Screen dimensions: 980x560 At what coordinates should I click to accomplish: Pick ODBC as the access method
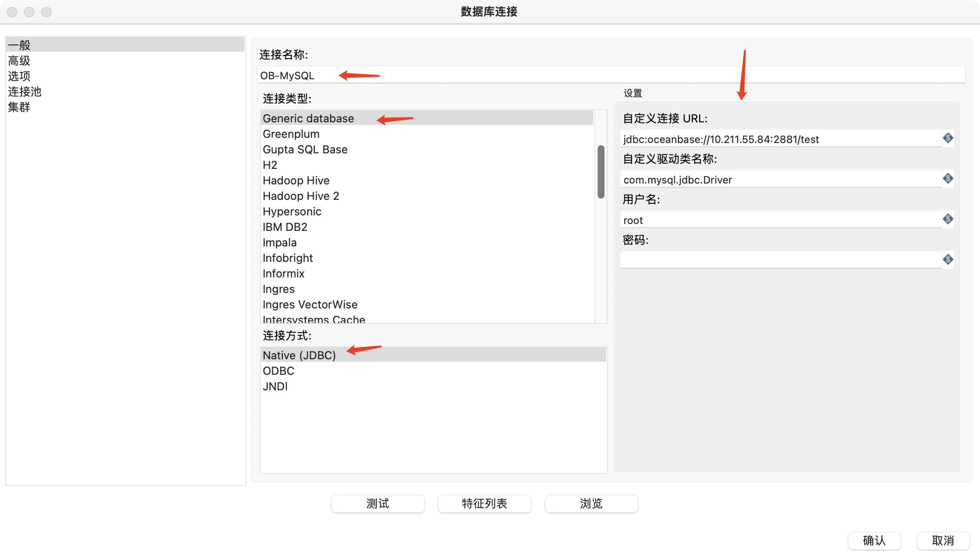279,371
